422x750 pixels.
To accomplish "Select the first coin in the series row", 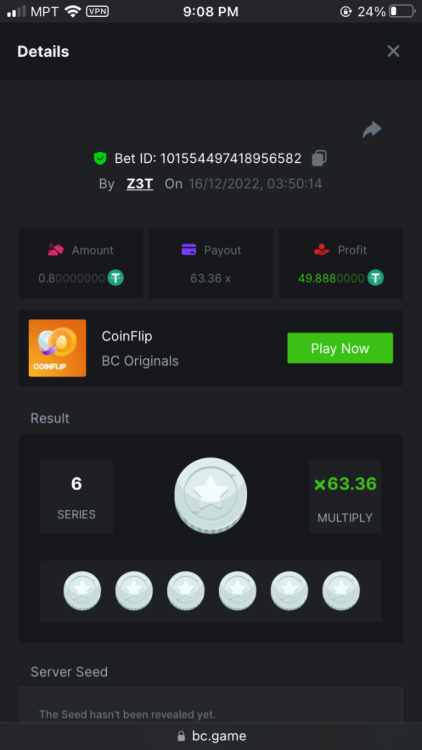I will tap(82, 591).
